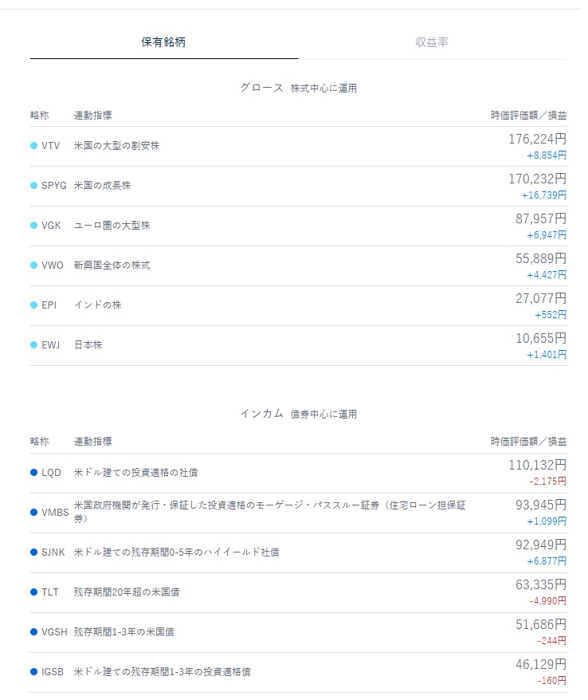Click the gain value +6,877円

click(547, 561)
